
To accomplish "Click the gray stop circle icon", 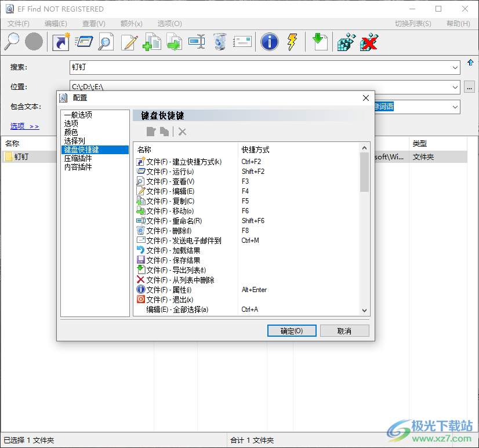I will tap(34, 42).
